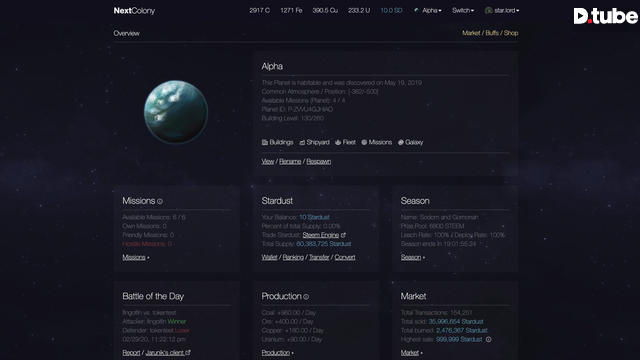Screen dimensions: 640x360
Task: Open the Galaxy icon link
Action: (411, 142)
